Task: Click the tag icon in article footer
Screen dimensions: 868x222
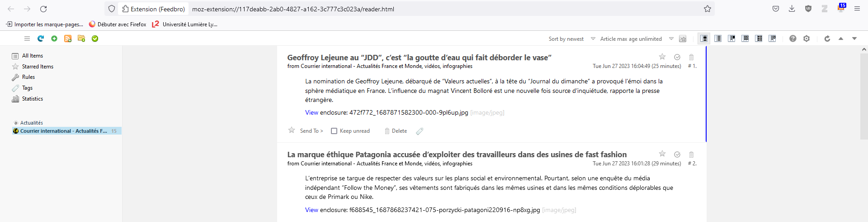Action: (420, 131)
